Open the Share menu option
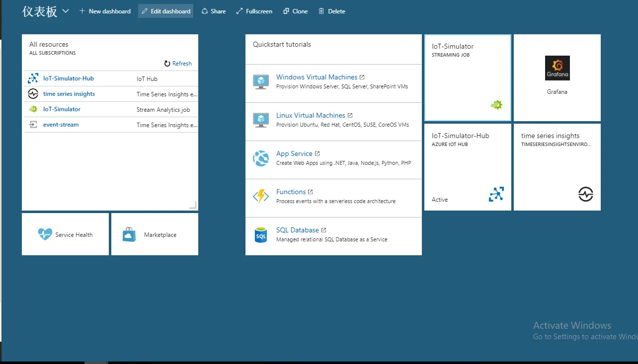Screen dimensions: 638x364 213,11
